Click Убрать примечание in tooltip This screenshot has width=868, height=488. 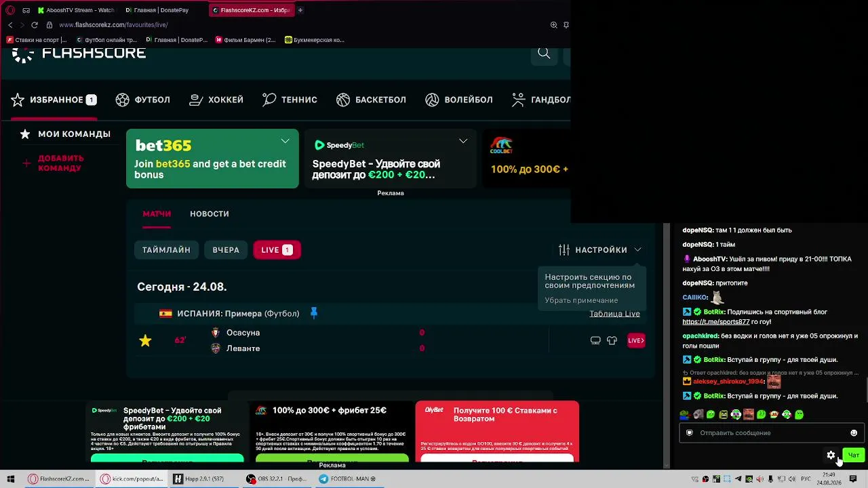[581, 300]
